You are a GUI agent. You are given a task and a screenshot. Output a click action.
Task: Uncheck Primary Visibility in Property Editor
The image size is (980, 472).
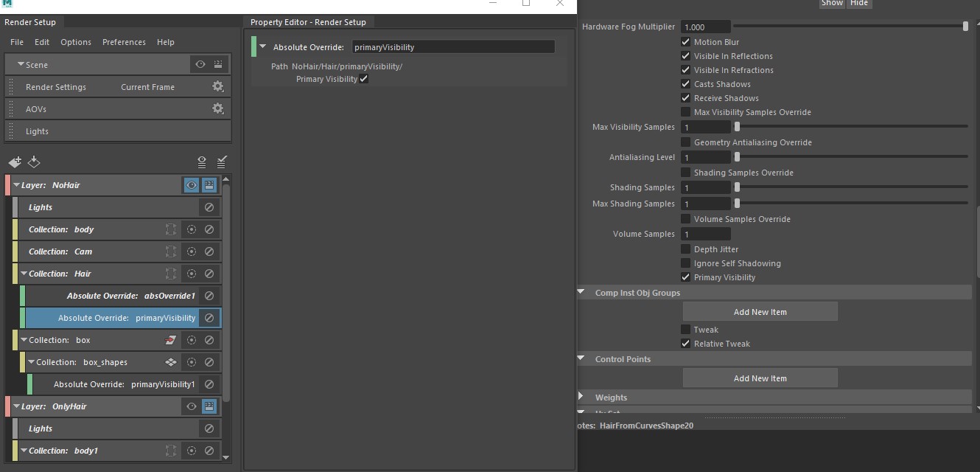coord(364,79)
